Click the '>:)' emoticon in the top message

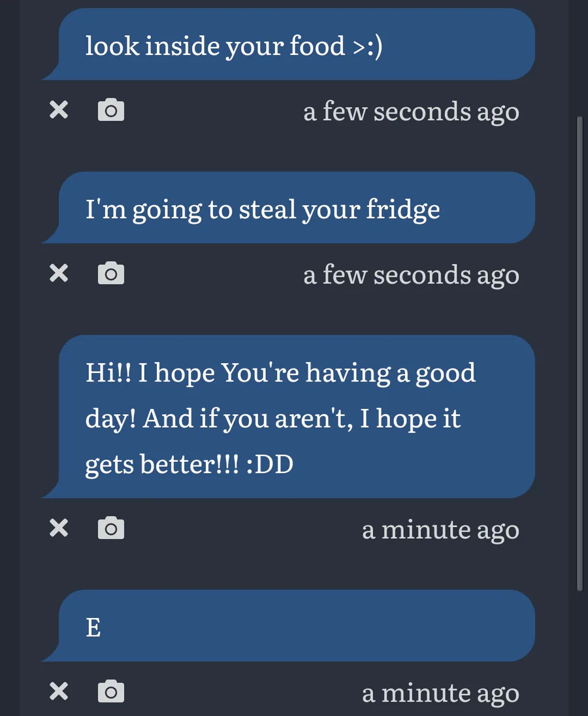[x=367, y=46]
